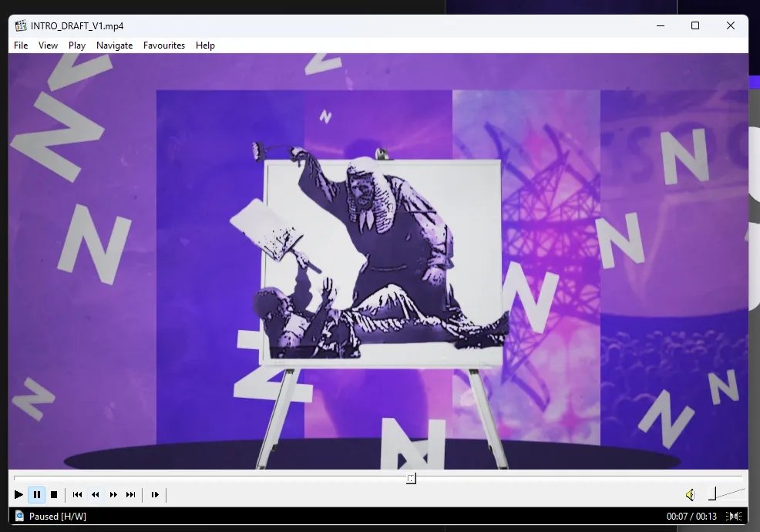
Task: Open the Help menu
Action: [205, 45]
